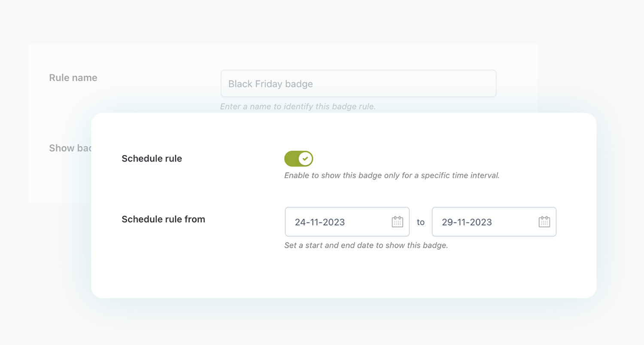This screenshot has width=644, height=345.
Task: Click the Schedule rule from label
Action: point(163,219)
